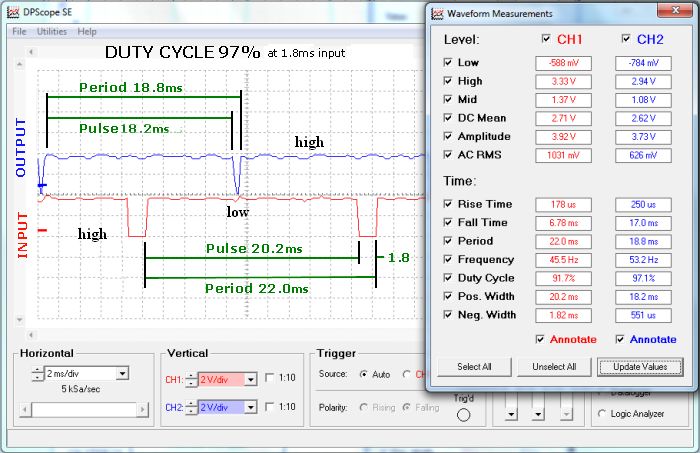This screenshot has height=453, width=700.
Task: Click the horizontal position scrollbar right arrow
Action: tap(142, 409)
